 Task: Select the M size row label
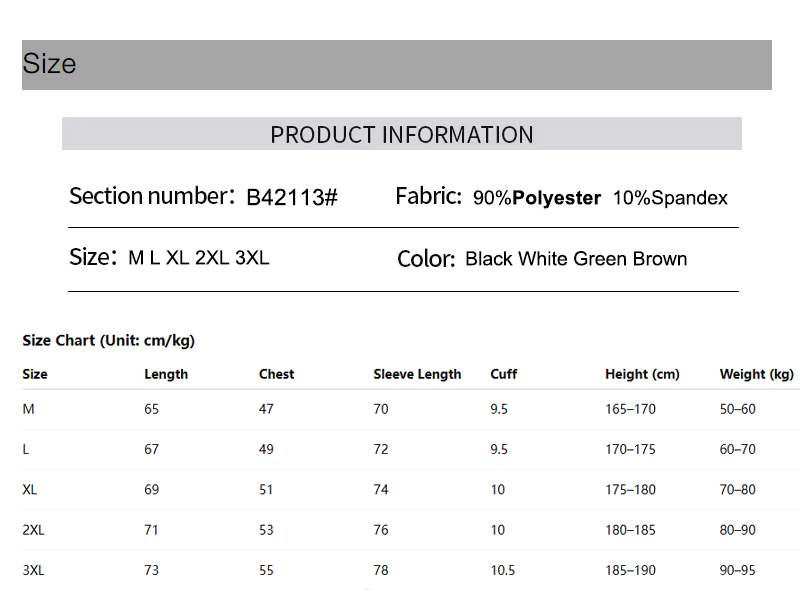(x=29, y=409)
